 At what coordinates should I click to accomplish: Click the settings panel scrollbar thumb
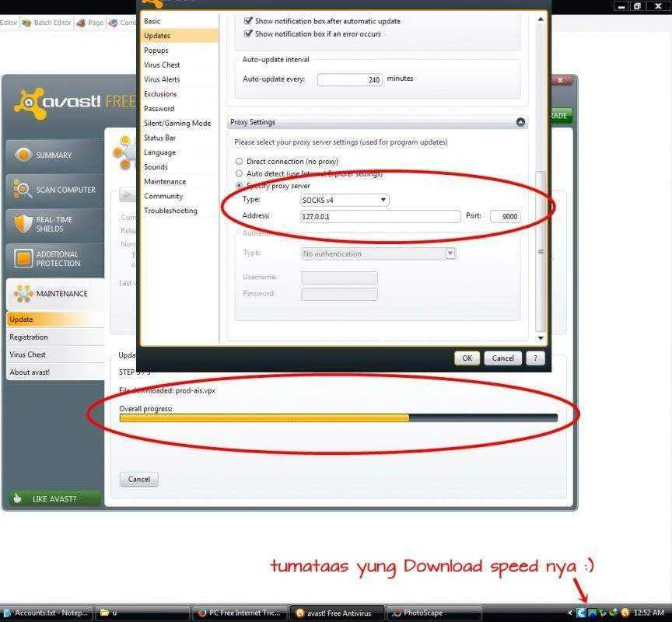541,250
